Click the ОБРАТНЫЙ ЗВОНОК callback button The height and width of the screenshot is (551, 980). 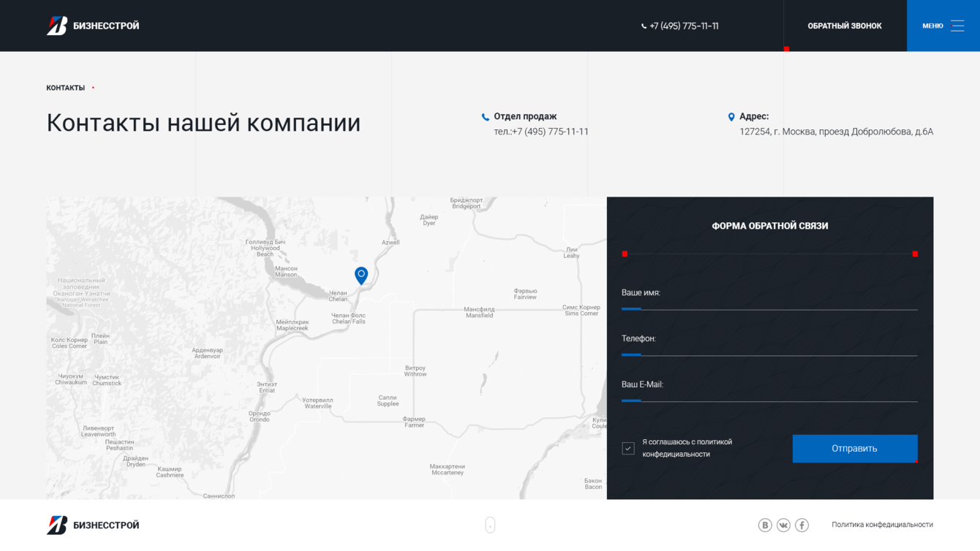pos(845,26)
